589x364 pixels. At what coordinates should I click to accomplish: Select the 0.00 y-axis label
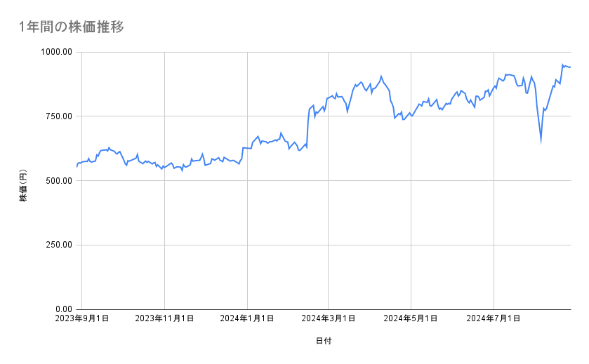click(x=63, y=309)
